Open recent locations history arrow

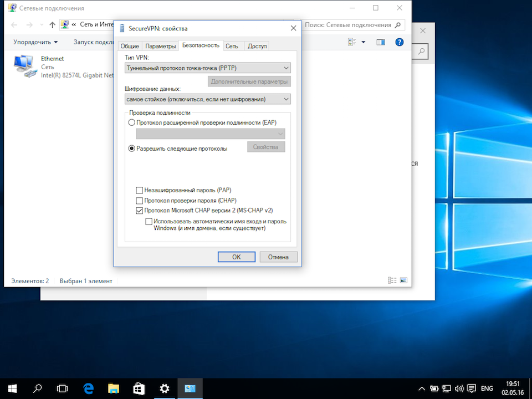click(42, 25)
